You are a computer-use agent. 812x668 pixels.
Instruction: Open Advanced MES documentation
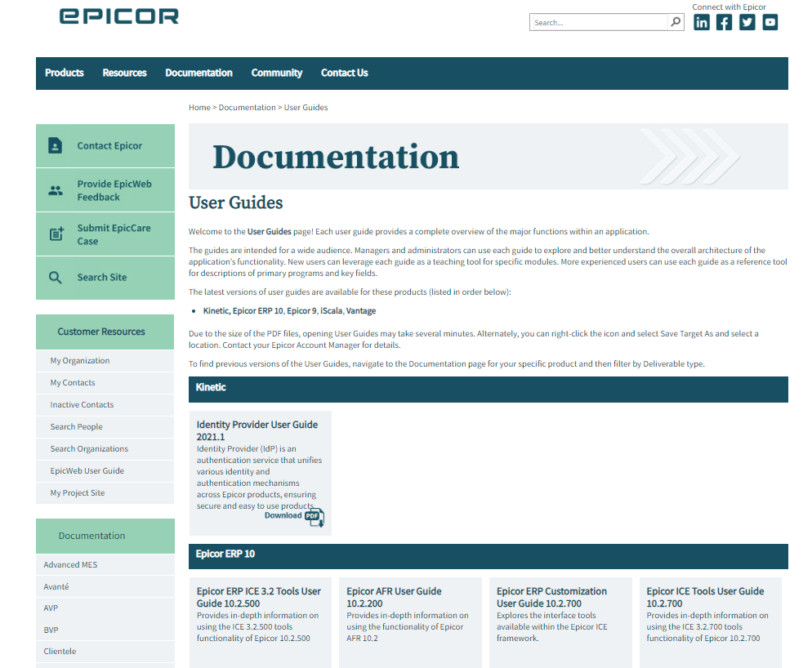(70, 564)
